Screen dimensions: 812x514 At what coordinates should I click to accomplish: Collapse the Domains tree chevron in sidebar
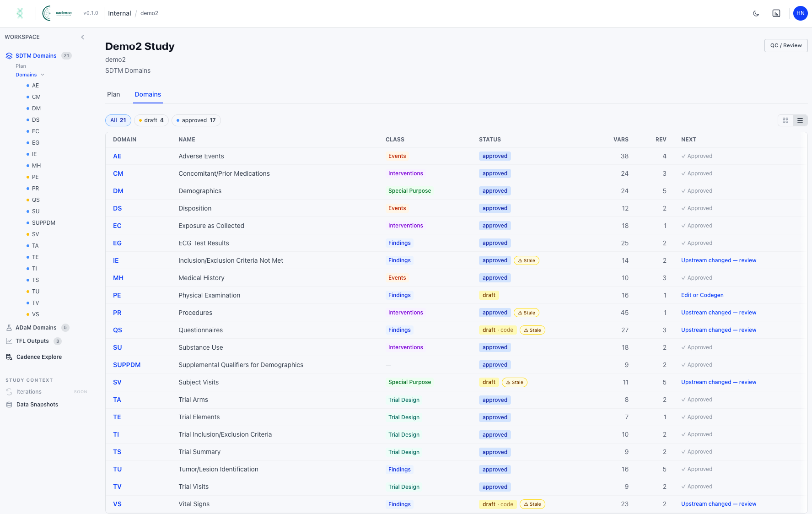point(43,75)
